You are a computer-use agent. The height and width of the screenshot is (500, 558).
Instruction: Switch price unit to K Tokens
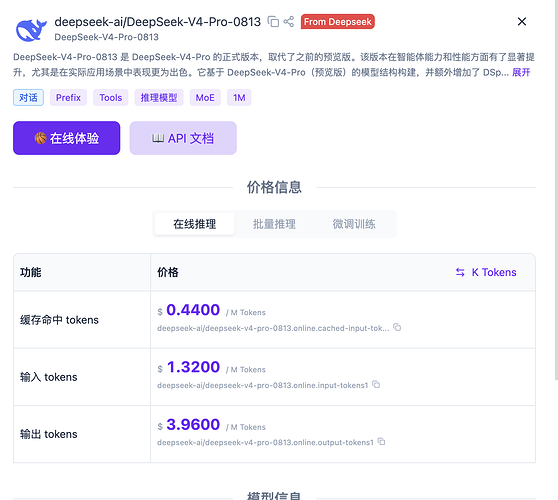click(x=486, y=272)
